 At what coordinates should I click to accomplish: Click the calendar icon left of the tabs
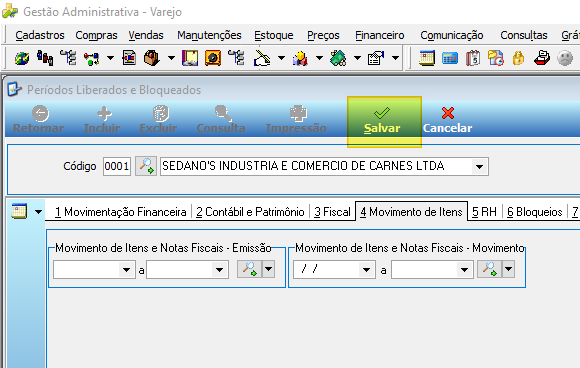click(x=19, y=212)
